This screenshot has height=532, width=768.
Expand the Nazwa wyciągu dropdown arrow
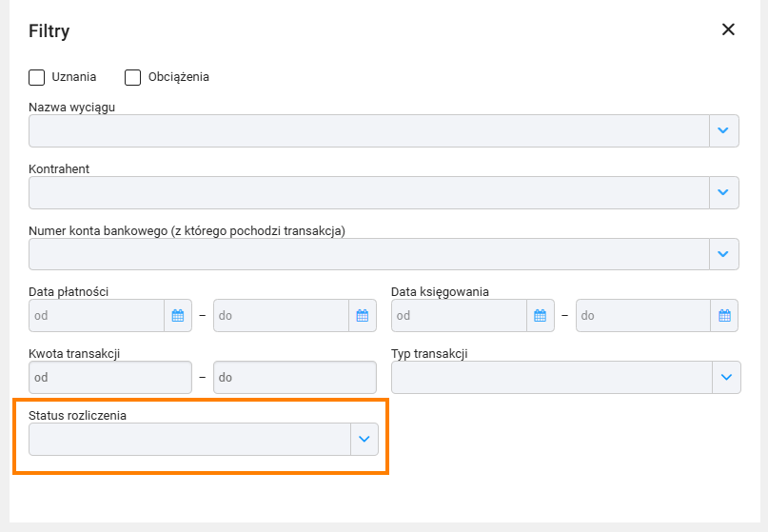[723, 130]
